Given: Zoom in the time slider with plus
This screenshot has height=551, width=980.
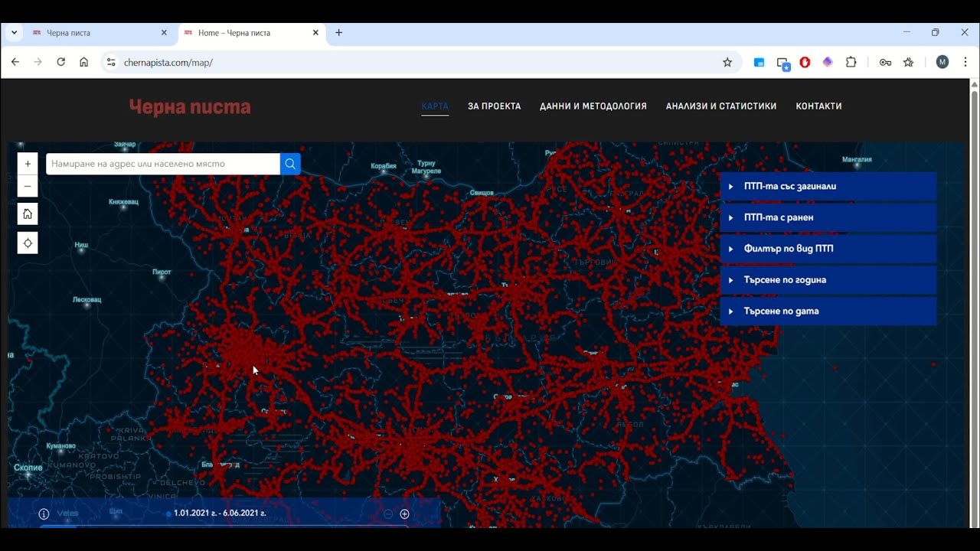Looking at the screenshot, I should (x=405, y=514).
